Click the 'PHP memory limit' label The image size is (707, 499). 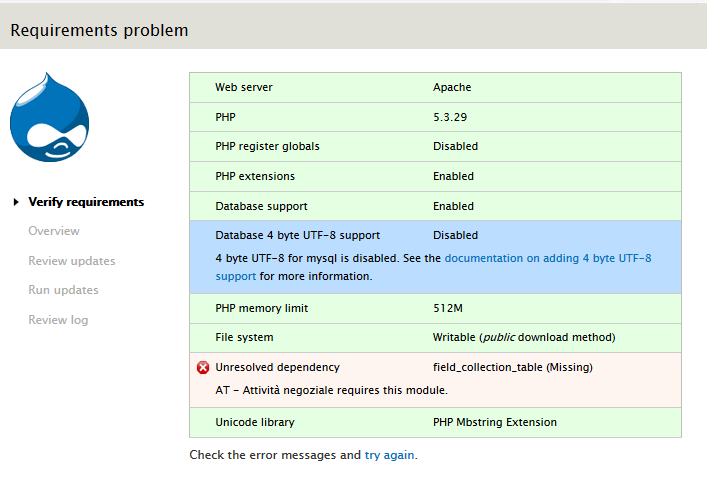pos(262,308)
